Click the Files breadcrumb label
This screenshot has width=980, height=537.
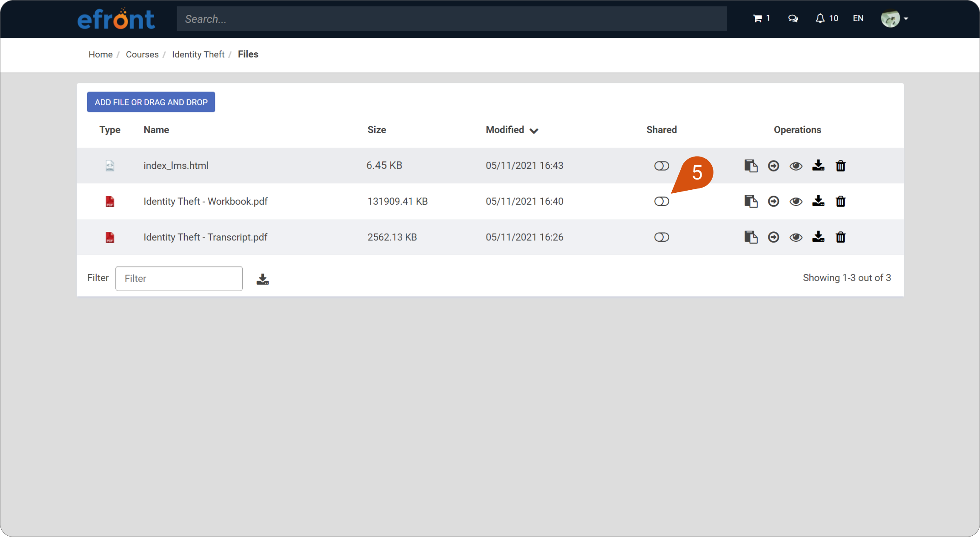248,54
